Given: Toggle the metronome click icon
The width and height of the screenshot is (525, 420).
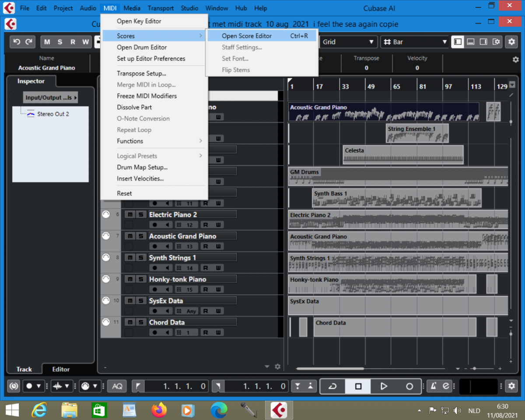Looking at the screenshot, I should coord(434,386).
